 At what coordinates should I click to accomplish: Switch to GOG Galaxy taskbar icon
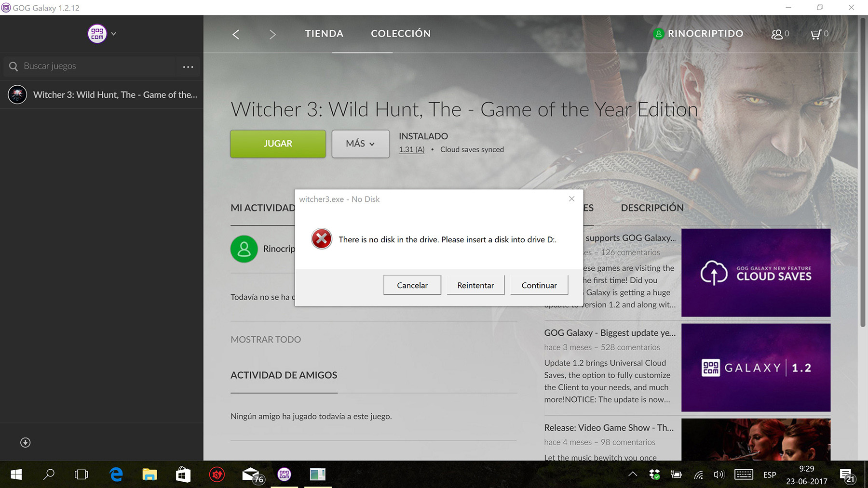pyautogui.click(x=285, y=475)
